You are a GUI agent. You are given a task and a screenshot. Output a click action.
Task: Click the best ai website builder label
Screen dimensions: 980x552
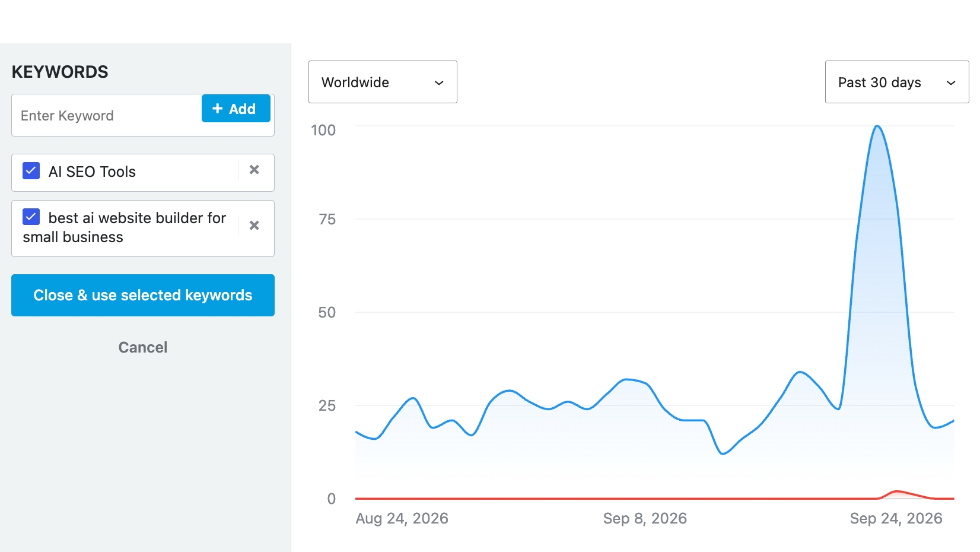point(125,227)
